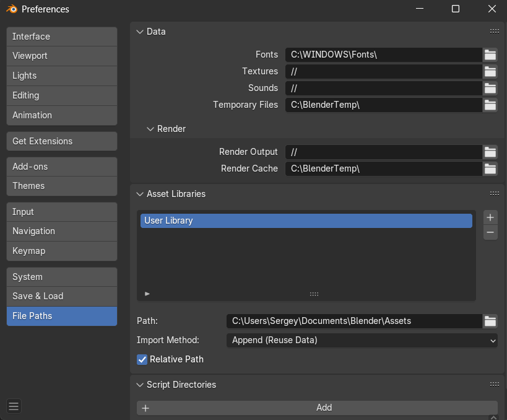Click Add button under Script Directories
This screenshot has width=507, height=420.
tap(317, 408)
